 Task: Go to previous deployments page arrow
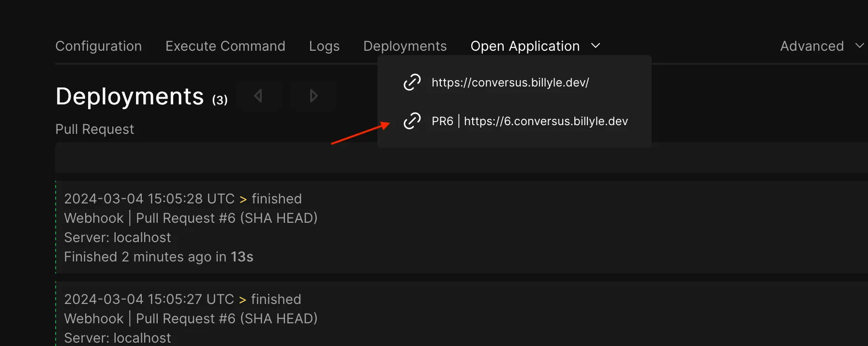pos(259,96)
